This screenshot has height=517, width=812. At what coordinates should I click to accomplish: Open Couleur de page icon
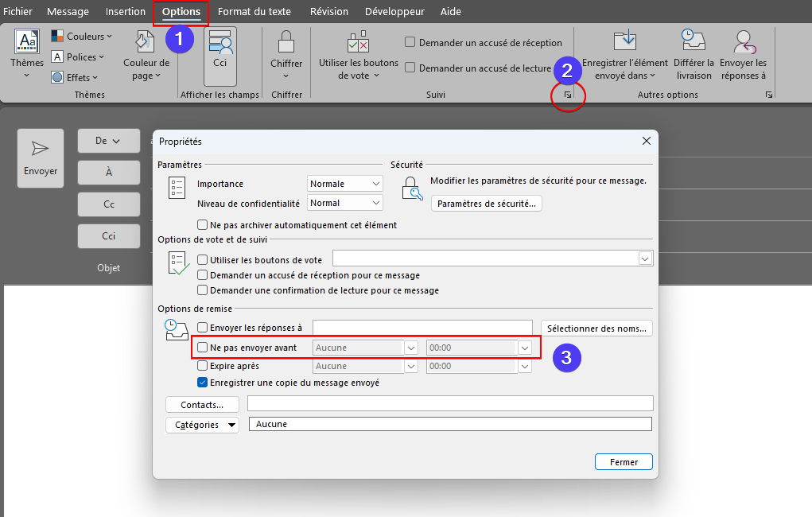145,41
